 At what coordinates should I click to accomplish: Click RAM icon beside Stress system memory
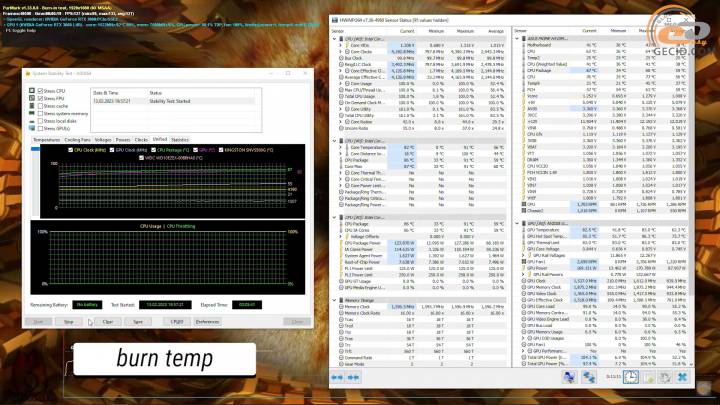[x=32, y=113]
